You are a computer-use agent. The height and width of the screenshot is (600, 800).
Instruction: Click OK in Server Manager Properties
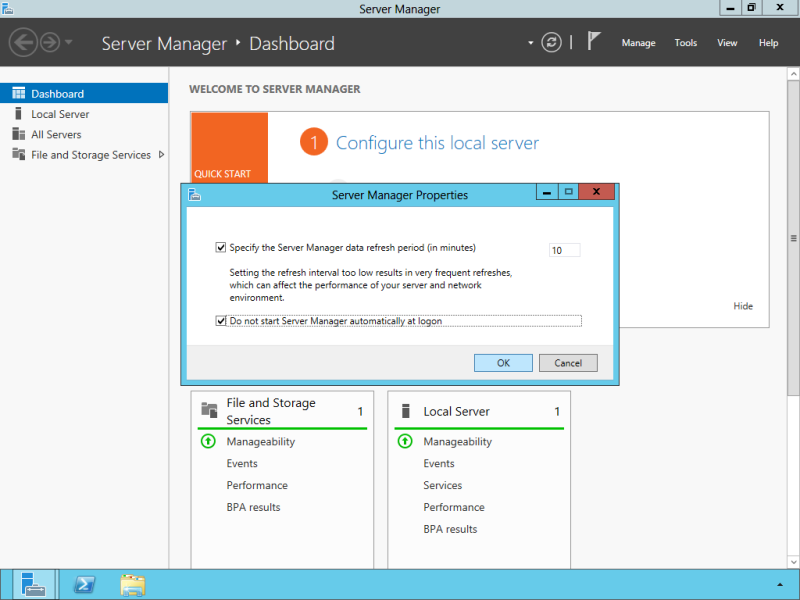pos(503,363)
